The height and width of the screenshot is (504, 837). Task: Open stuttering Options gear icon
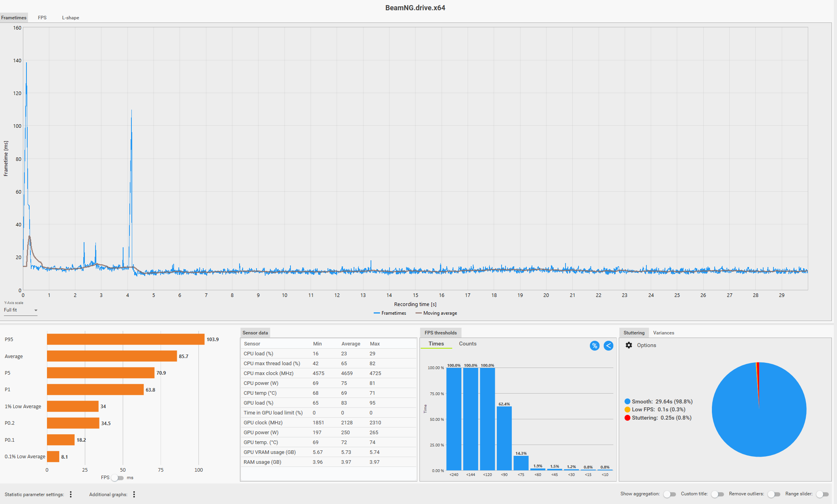coord(629,345)
